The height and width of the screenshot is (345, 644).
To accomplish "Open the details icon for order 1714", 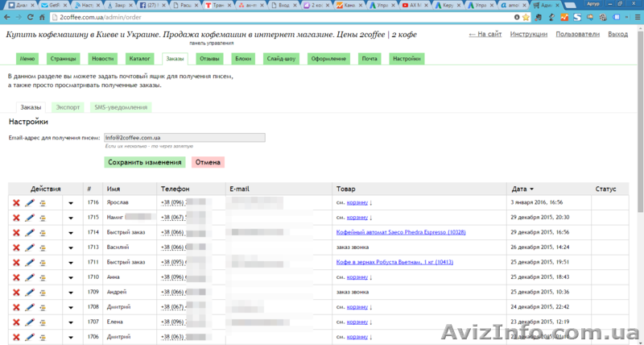I will tap(43, 232).
